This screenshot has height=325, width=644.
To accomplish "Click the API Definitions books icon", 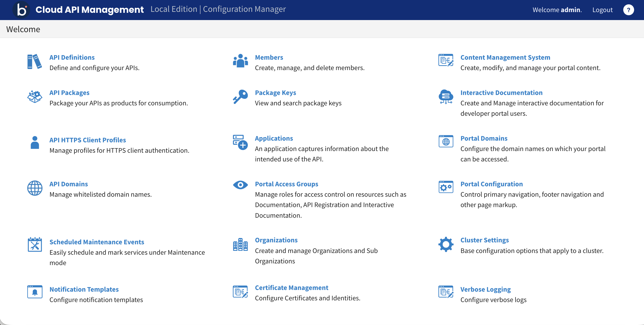I will (x=35, y=61).
